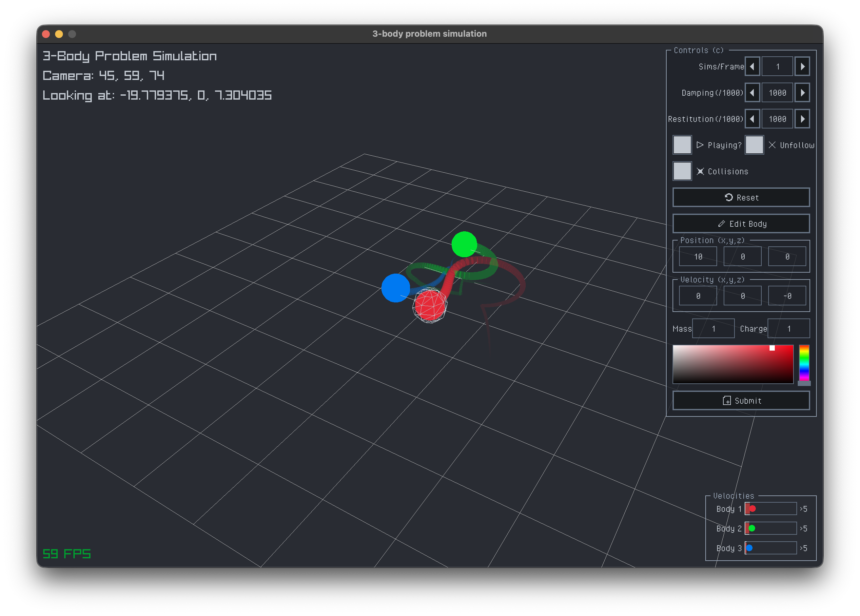Click the rainbow hue slider strip
Viewport: 860px width, 616px height.
pos(804,364)
